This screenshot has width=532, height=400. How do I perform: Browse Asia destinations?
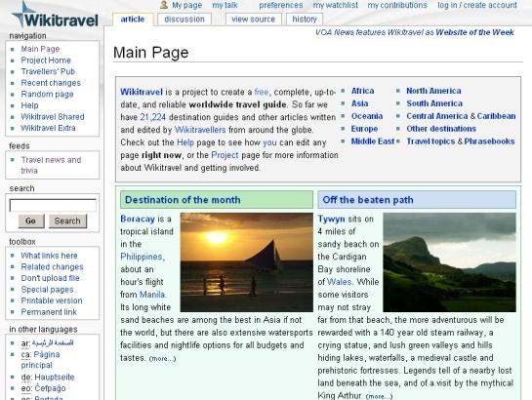(359, 103)
